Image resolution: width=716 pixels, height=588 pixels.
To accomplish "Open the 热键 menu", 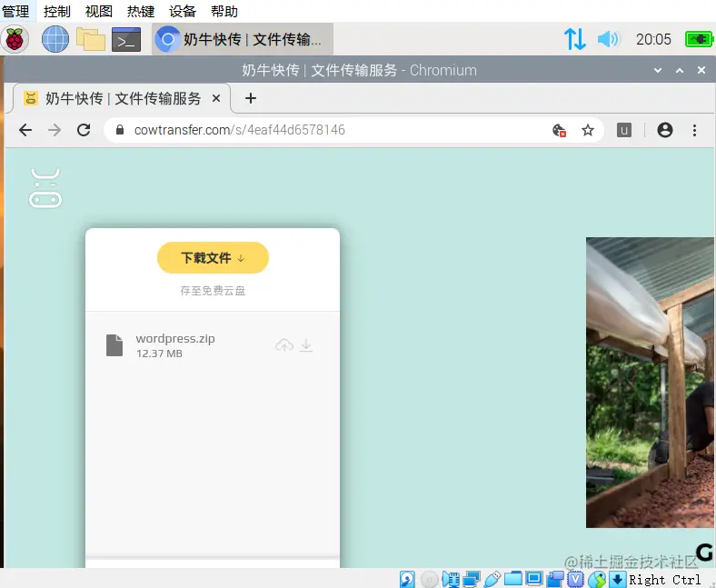I will (141, 11).
